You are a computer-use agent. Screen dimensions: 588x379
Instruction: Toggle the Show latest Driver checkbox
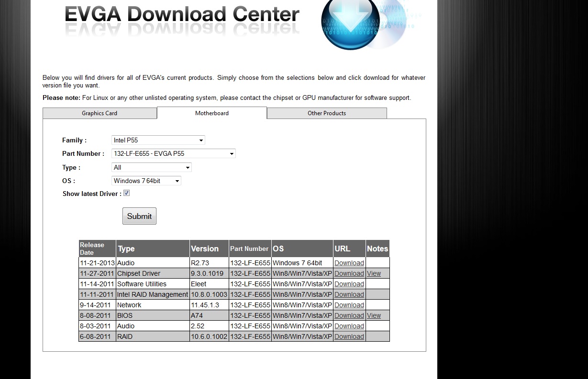pyautogui.click(x=126, y=193)
